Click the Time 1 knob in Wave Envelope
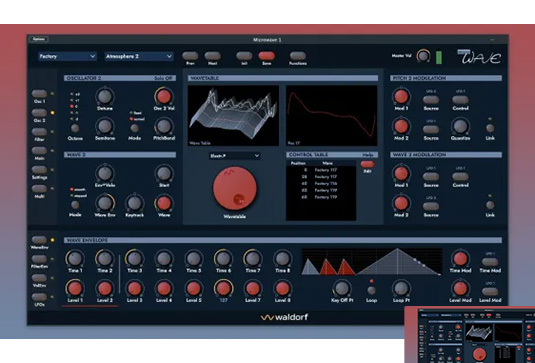Image resolution: width=535 pixels, height=363 pixels. [x=75, y=259]
